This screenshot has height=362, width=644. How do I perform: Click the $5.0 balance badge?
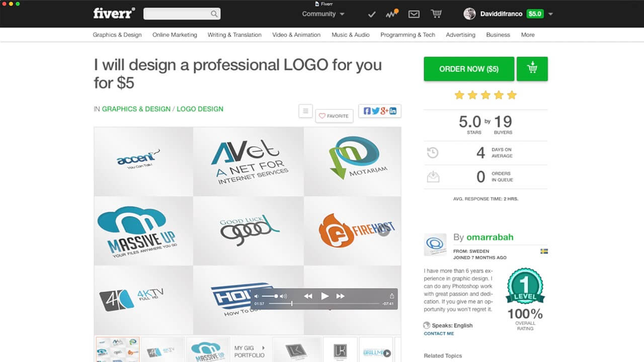coord(535,14)
